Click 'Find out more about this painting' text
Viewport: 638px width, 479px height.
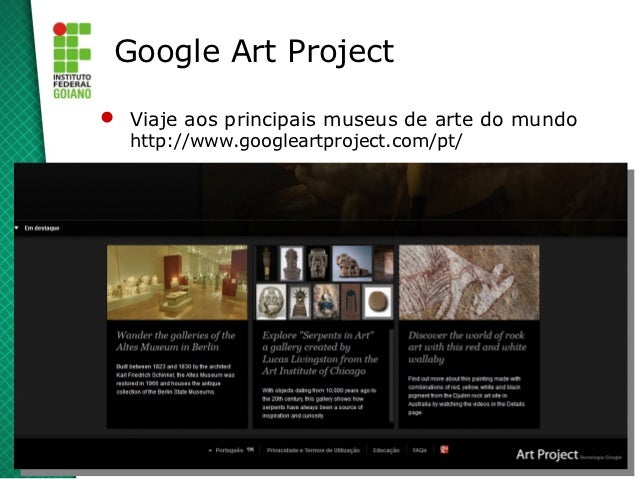pos(466,395)
